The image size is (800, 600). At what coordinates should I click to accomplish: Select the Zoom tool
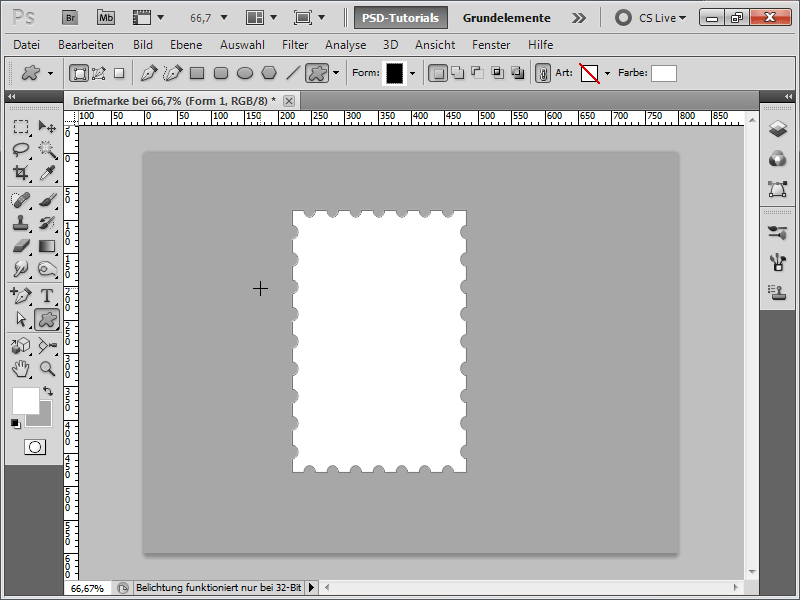click(x=47, y=368)
